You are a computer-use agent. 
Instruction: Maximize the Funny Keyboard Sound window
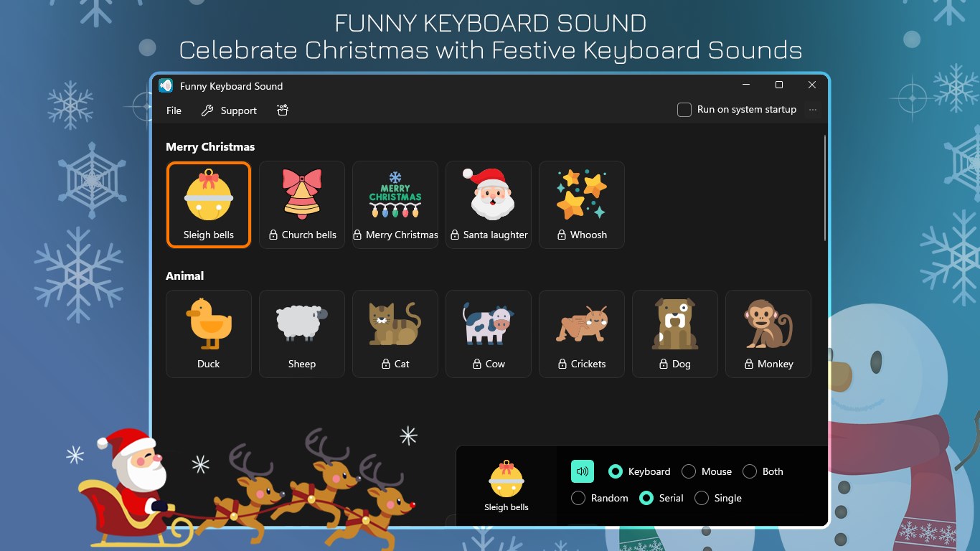tap(779, 85)
